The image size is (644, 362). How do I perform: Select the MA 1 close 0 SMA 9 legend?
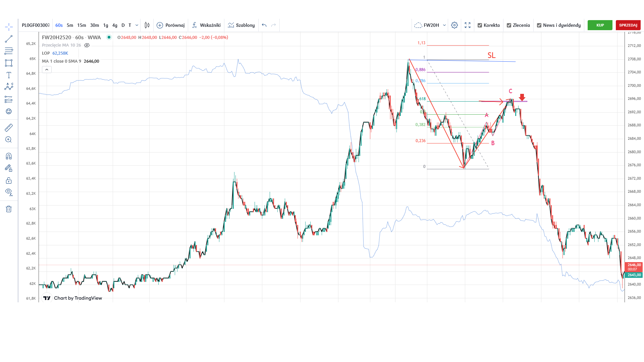70,61
